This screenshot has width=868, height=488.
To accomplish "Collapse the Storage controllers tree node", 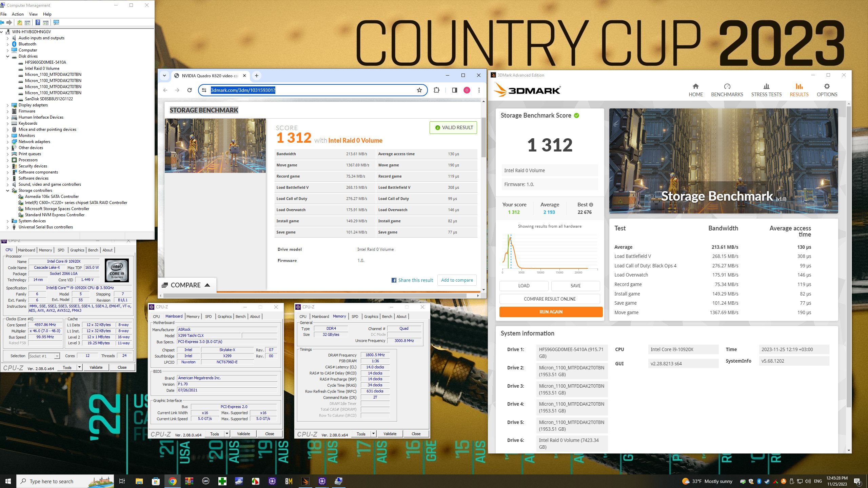I will pyautogui.click(x=7, y=190).
